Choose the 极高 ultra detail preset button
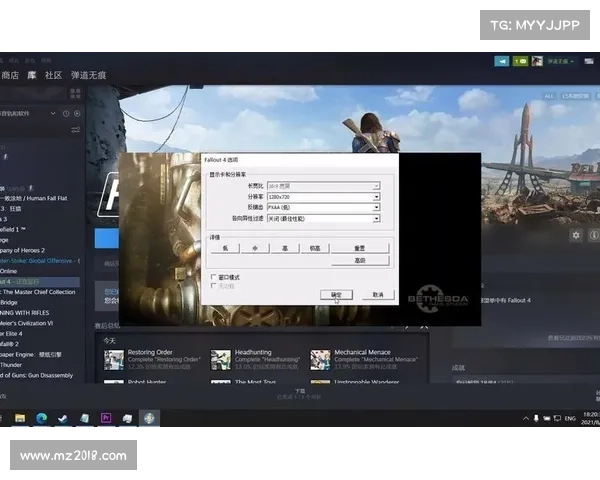The height and width of the screenshot is (480, 600). [315, 248]
